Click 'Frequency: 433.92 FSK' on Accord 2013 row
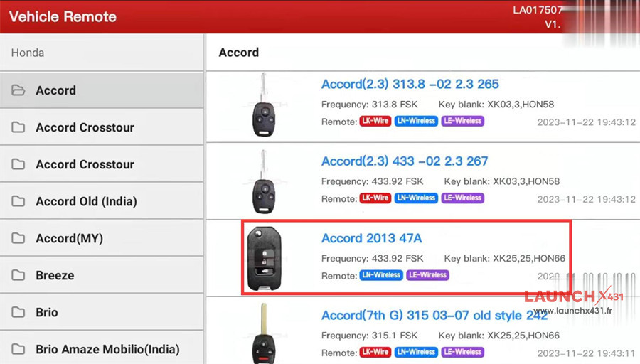Viewport: 640px width, 364px height. pyautogui.click(x=372, y=259)
